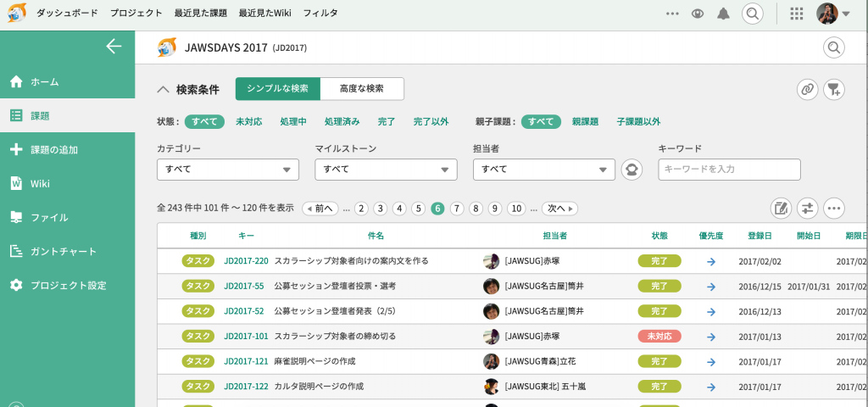Select 子課題以外 filter

click(x=638, y=122)
